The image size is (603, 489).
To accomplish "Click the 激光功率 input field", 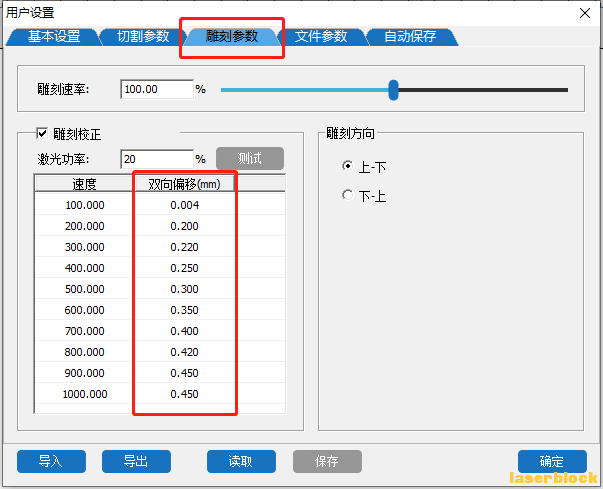I will (x=156, y=159).
